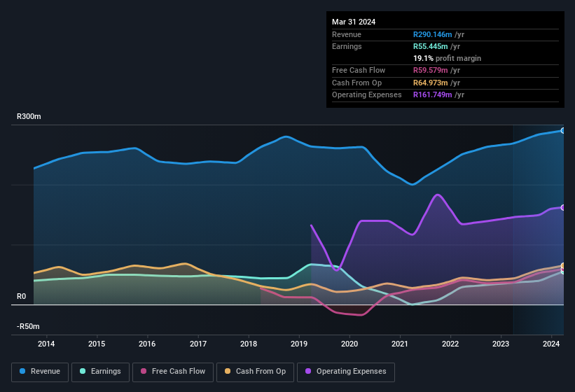Screen dimensions: 575x392
Task: Toggle Free Cash Flow legend item
Action: (x=173, y=371)
